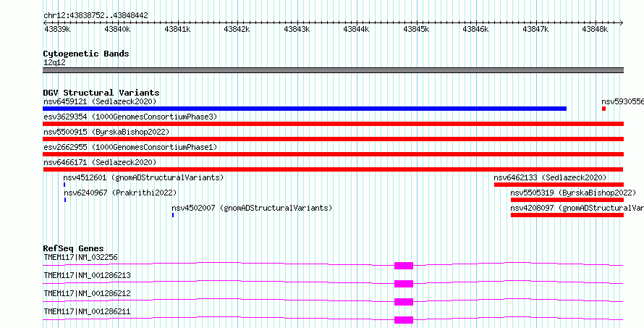
Task: Click the 12q12 band label
Action: [x=54, y=62]
